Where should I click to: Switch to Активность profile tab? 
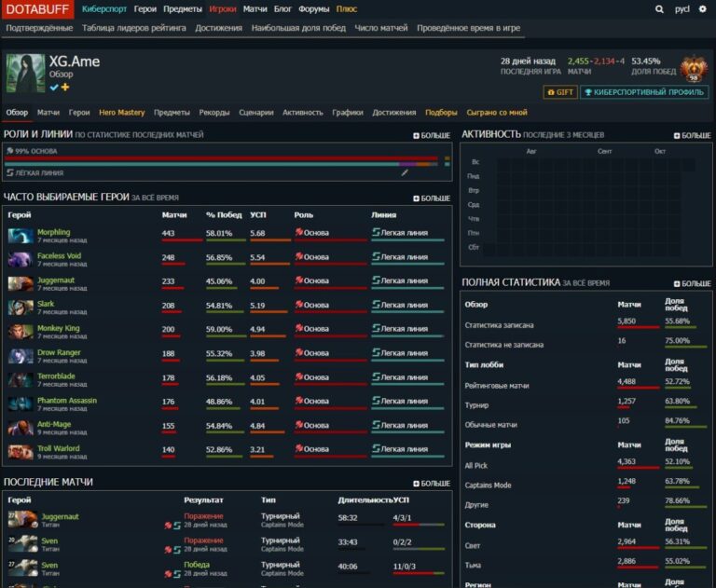point(303,113)
